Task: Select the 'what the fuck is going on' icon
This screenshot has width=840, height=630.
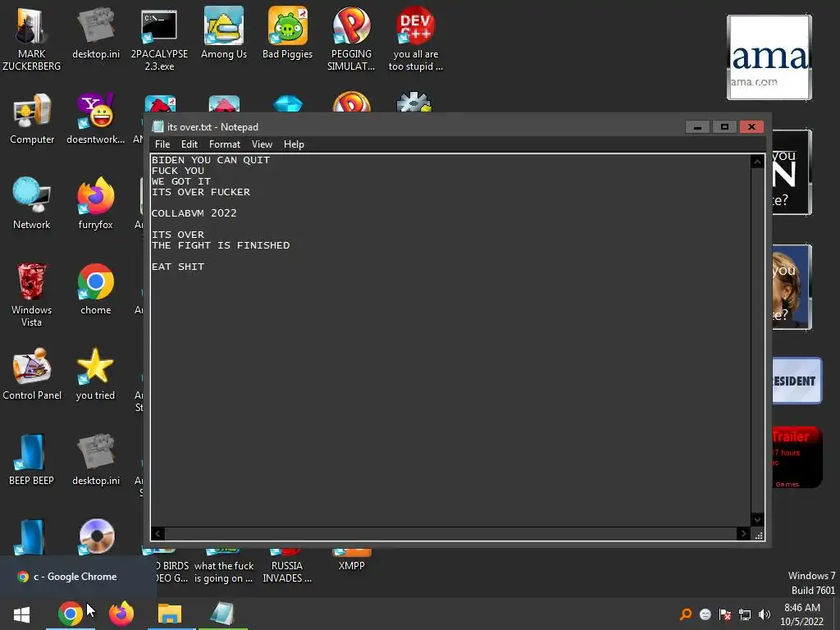Action: (223, 568)
